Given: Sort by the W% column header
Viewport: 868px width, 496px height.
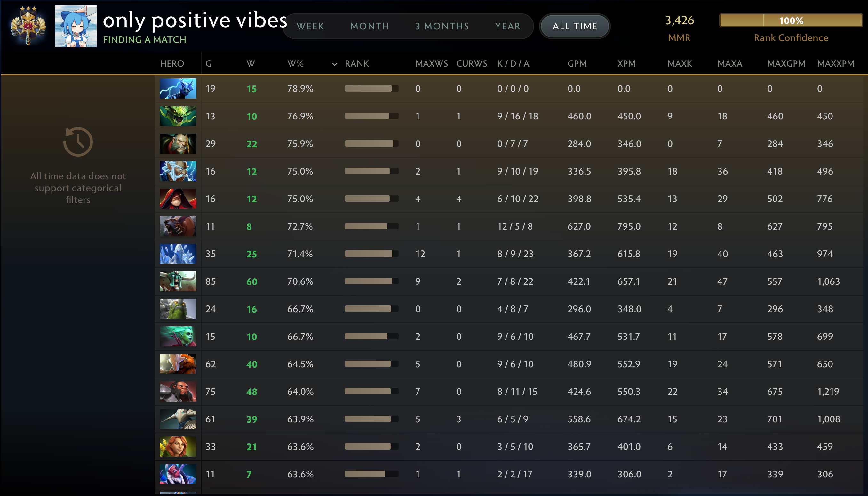Looking at the screenshot, I should [x=295, y=64].
